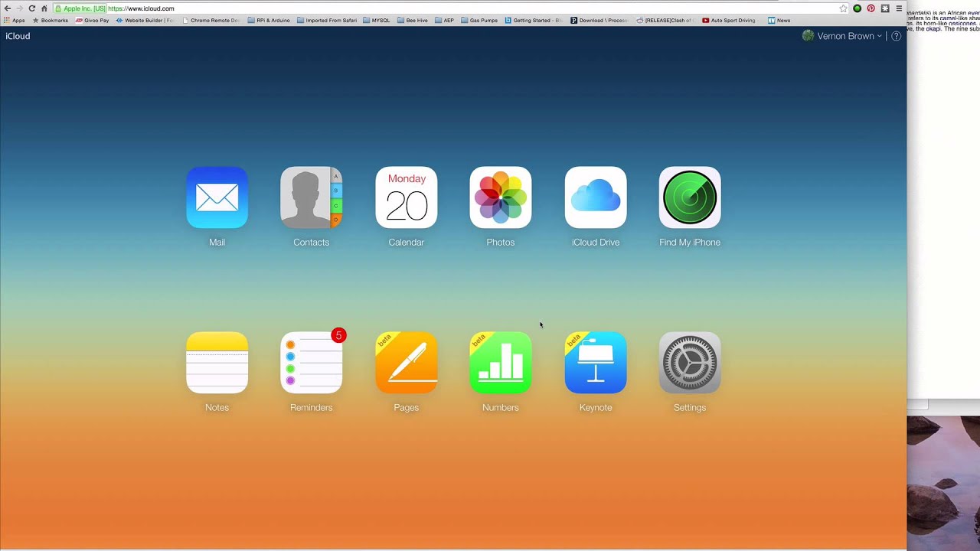Open the Getting Started bookmark
Viewport: 980px width, 551px height.
534,21
